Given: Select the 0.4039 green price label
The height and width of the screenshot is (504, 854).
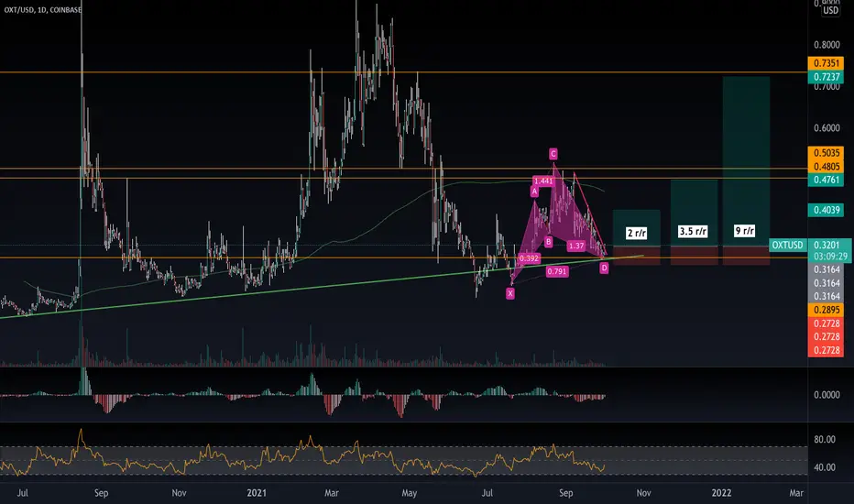Looking at the screenshot, I should [x=826, y=210].
